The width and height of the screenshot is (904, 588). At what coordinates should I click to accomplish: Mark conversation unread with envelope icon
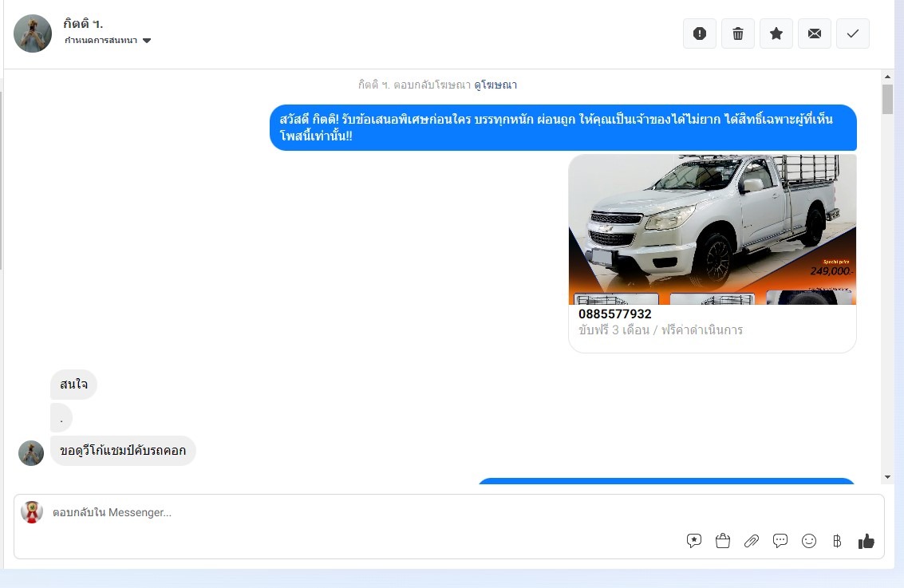(x=815, y=34)
